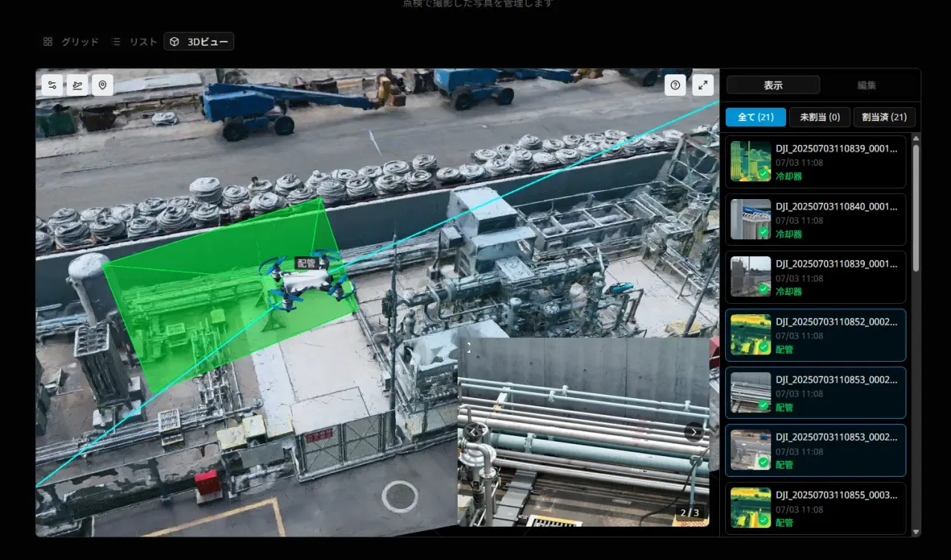Select DJI_20250703110840 冷却器 photo item
Image resolution: width=951 pixels, height=560 pixels.
(x=816, y=220)
